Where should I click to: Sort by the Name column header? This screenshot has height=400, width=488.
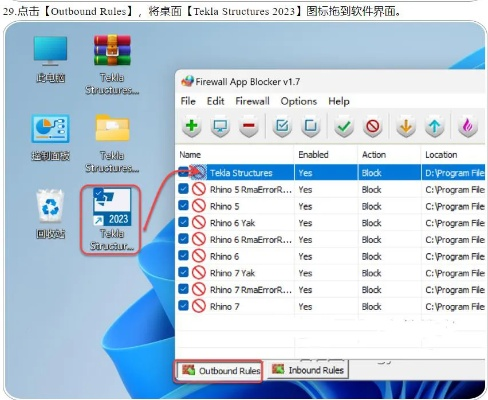tap(235, 155)
